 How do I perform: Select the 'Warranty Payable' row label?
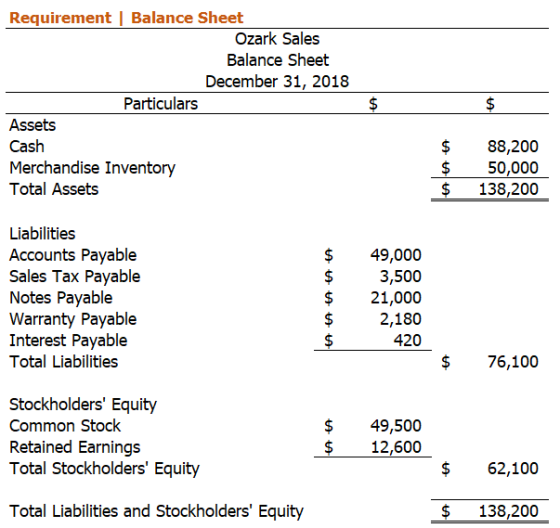coord(73,319)
